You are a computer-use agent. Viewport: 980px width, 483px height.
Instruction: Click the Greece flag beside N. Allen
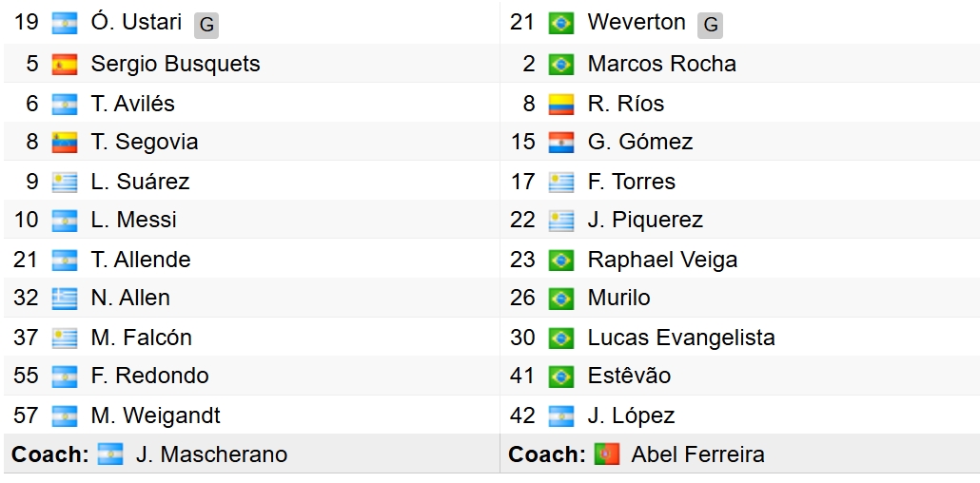[x=65, y=299]
